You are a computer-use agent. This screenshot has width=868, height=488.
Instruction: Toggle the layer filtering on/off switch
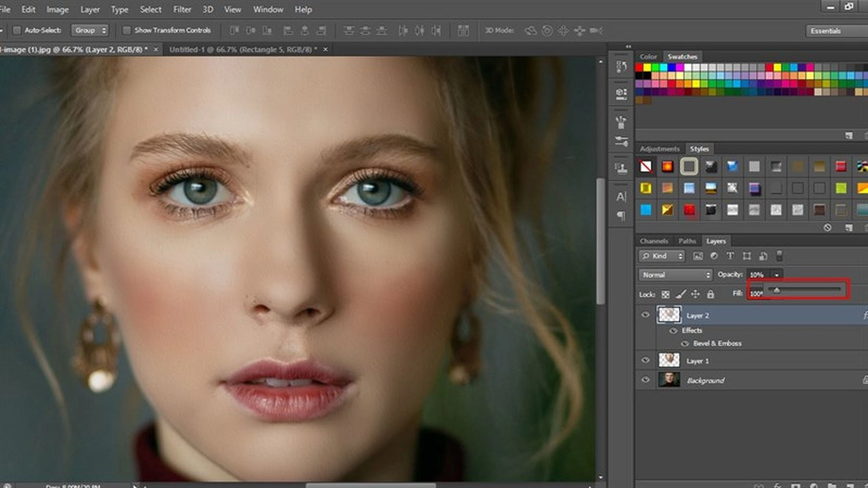coord(779,256)
